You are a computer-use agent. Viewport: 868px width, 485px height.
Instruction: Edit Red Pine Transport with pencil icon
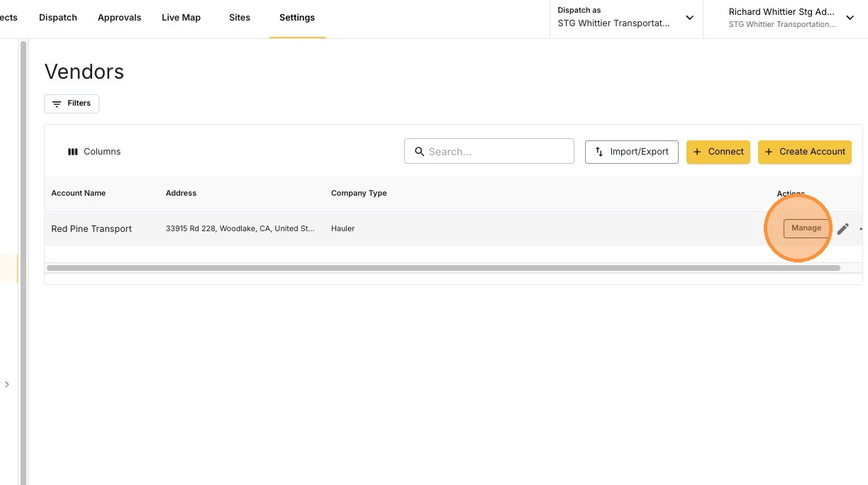pyautogui.click(x=842, y=229)
